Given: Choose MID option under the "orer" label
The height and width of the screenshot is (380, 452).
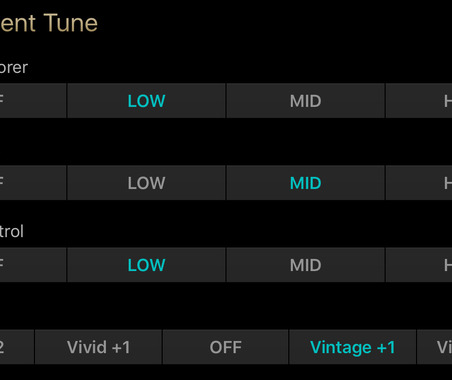Looking at the screenshot, I should [x=305, y=101].
